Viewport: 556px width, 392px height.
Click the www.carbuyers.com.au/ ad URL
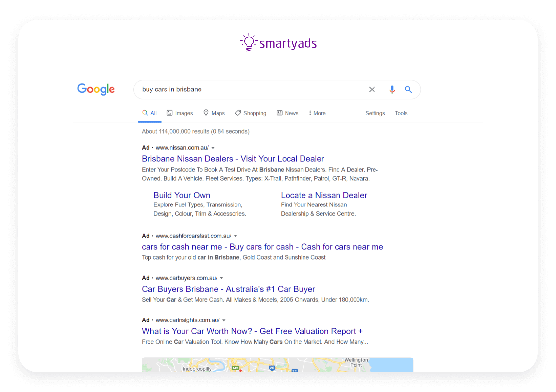pyautogui.click(x=186, y=278)
